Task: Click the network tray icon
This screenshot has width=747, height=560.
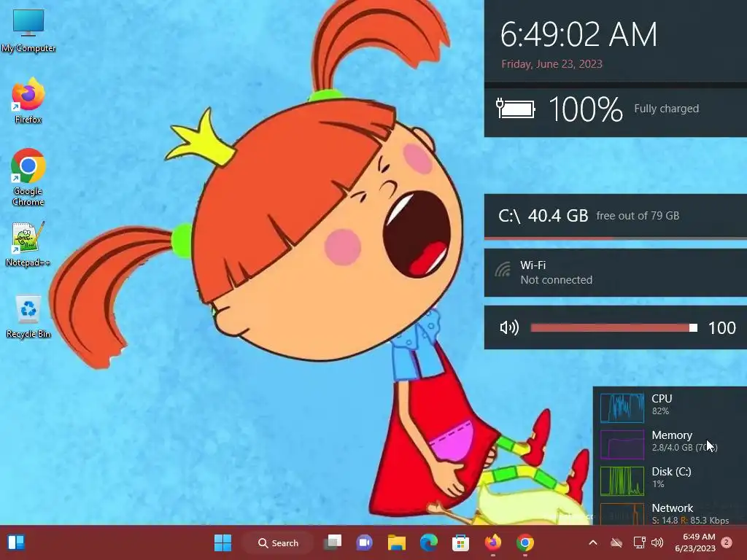Action: pyautogui.click(x=639, y=542)
